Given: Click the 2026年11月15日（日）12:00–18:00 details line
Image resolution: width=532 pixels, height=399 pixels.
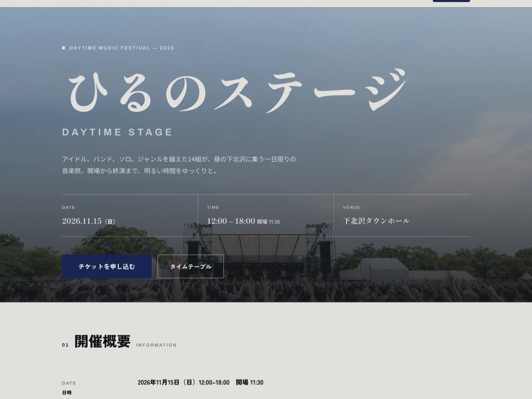Looking at the screenshot, I should pos(200,382).
